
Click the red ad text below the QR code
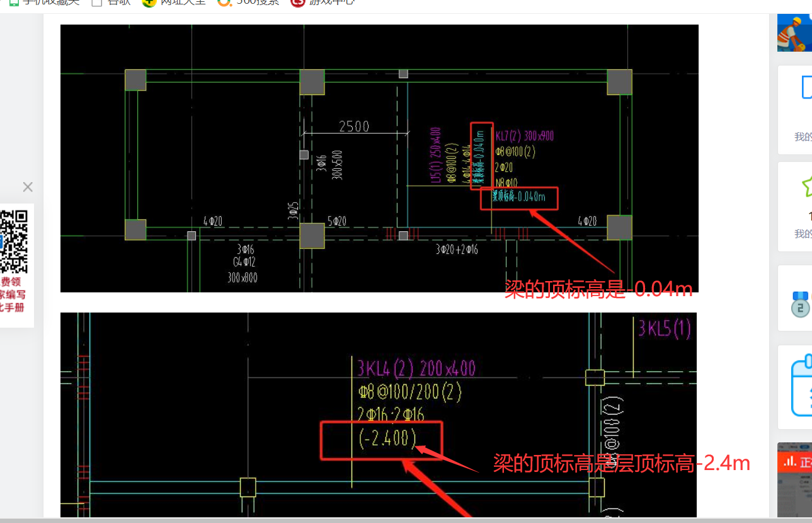point(13,295)
